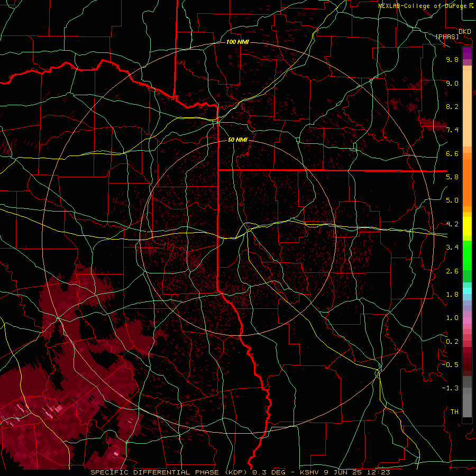Click the -0.5 value on the color scale
The width and height of the screenshot is (476, 476).
[450, 365]
